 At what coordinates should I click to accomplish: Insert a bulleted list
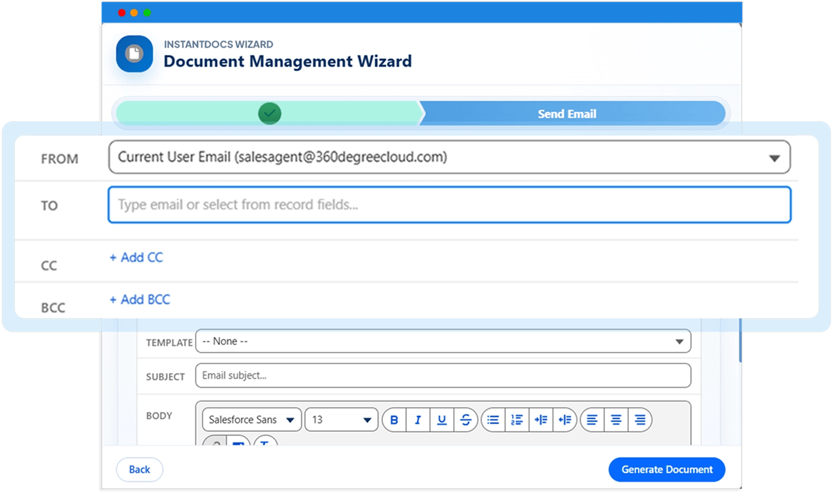(493, 420)
